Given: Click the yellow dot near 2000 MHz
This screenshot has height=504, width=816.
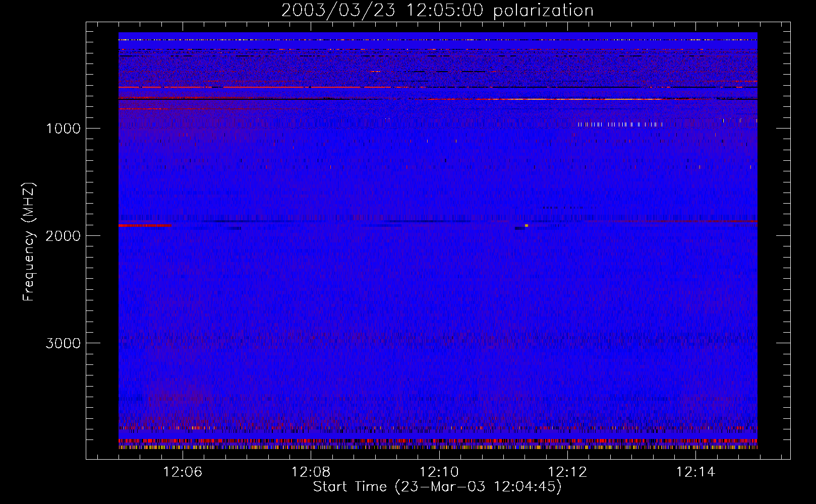Looking at the screenshot, I should click(527, 225).
